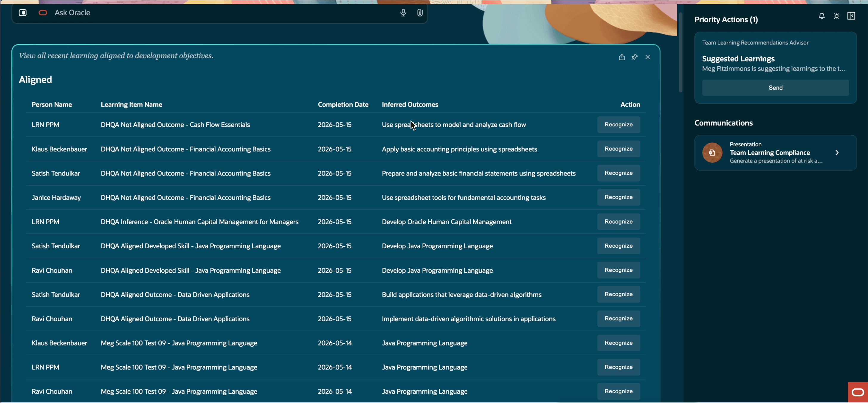Click 'Prepare and analyze basic financial statements' outcome
The image size is (868, 403).
pos(478,173)
